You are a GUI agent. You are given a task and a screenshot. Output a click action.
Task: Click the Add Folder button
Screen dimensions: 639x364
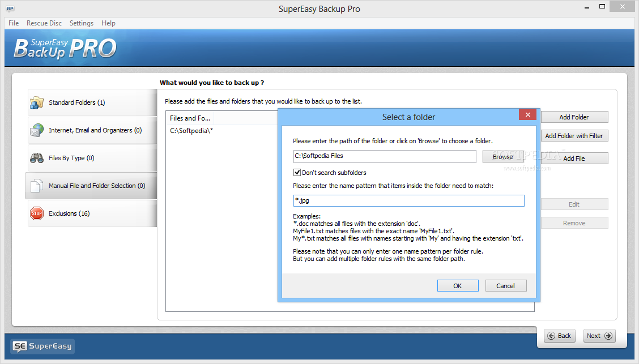tap(574, 117)
